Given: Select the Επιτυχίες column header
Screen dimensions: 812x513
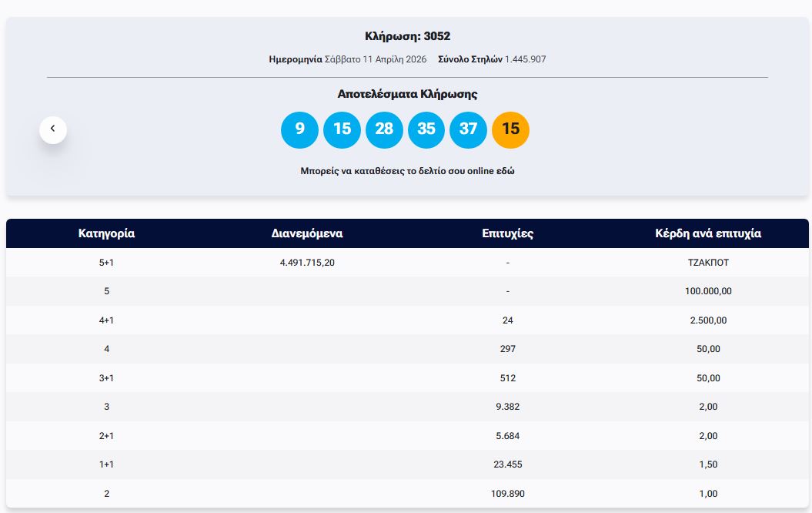Looking at the screenshot, I should 507,233.
